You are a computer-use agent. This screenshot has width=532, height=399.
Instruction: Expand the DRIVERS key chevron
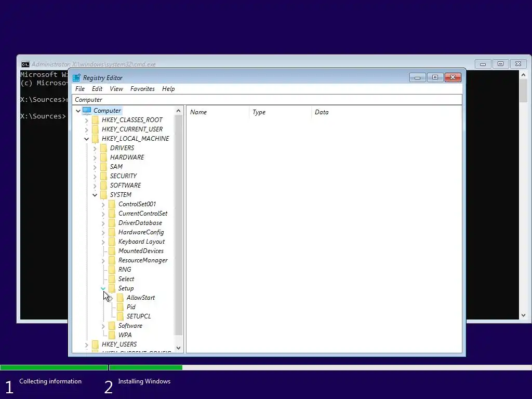click(x=95, y=148)
